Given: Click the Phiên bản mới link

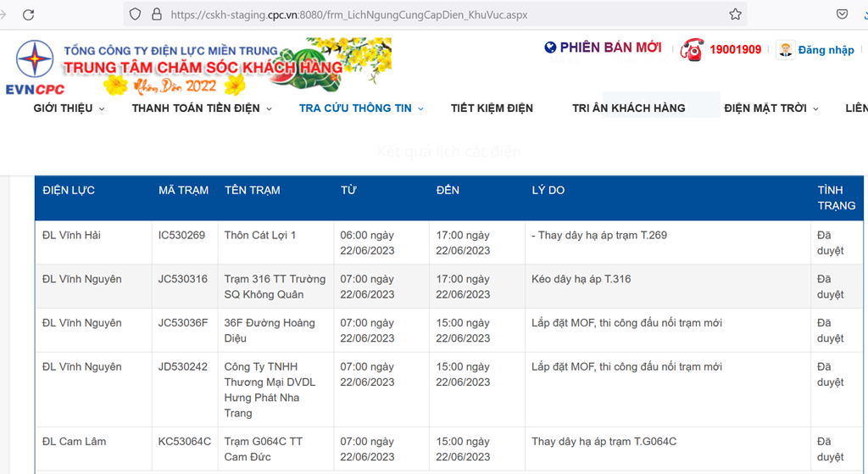Looking at the screenshot, I should [610, 47].
